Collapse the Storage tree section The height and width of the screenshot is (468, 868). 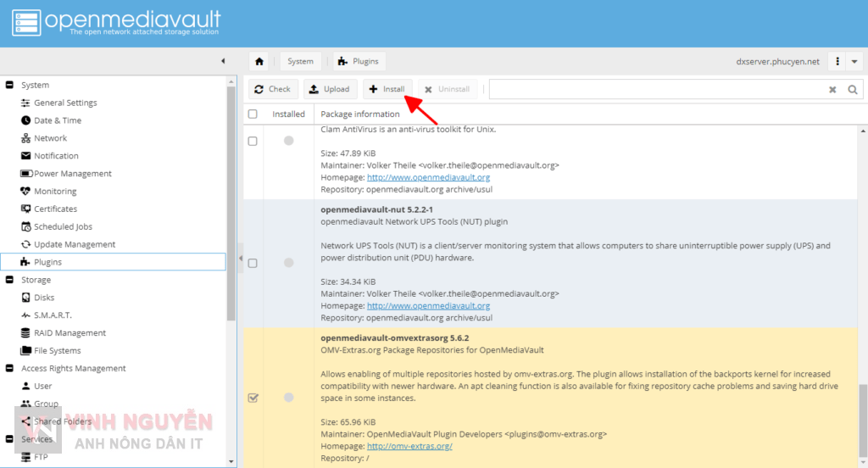pos(10,280)
